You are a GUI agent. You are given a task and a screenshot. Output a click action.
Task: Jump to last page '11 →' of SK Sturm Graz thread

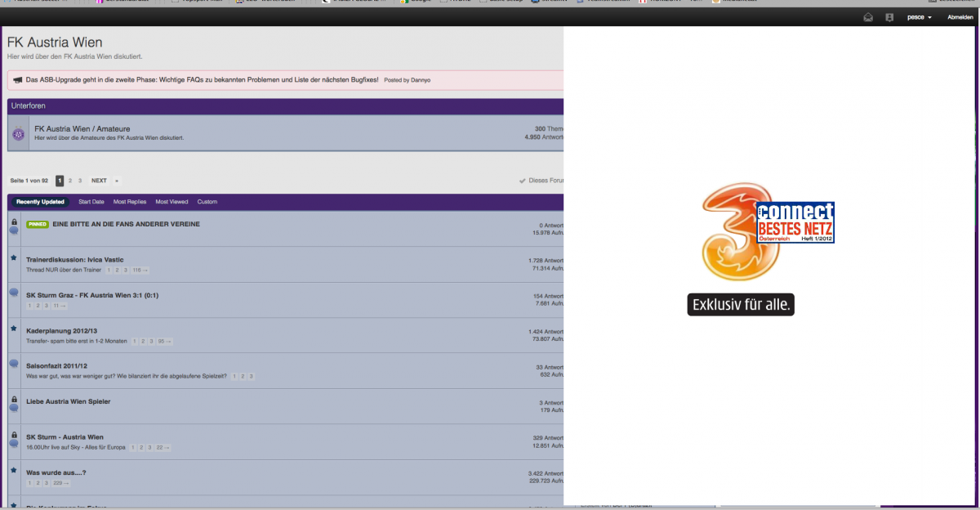tap(60, 306)
